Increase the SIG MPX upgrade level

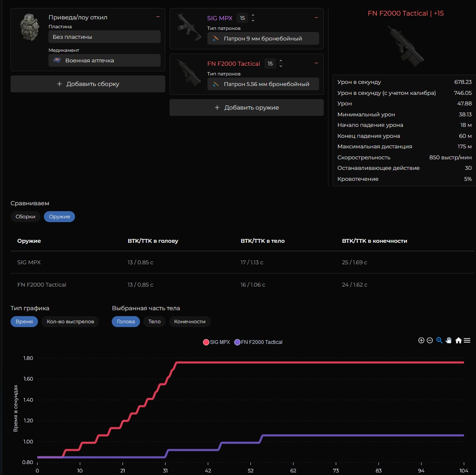pos(253,15)
